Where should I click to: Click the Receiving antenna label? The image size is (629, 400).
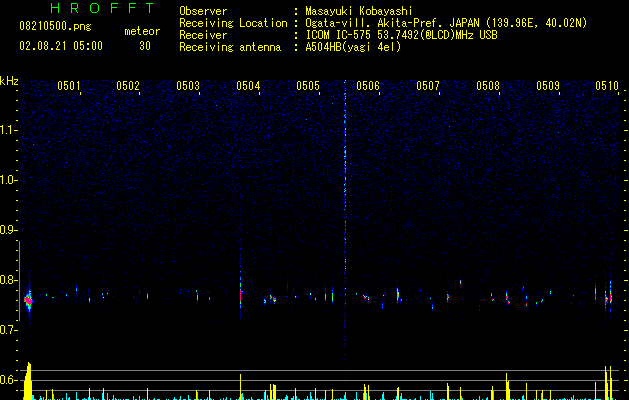click(x=230, y=47)
